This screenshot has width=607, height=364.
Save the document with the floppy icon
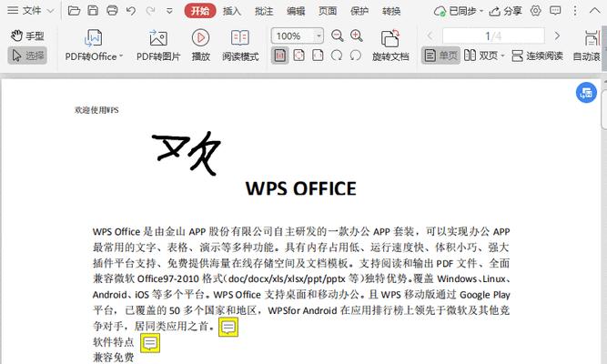93,11
